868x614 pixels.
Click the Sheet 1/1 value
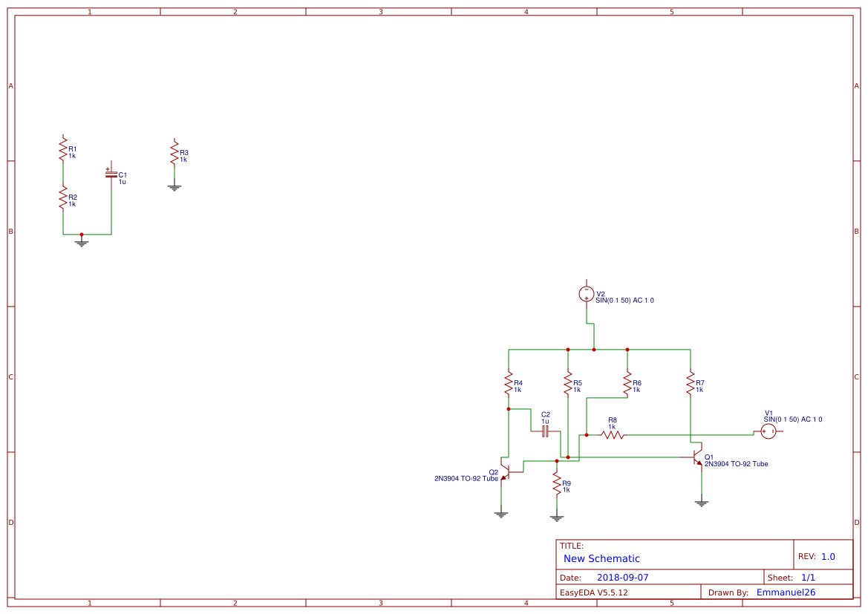coord(808,577)
